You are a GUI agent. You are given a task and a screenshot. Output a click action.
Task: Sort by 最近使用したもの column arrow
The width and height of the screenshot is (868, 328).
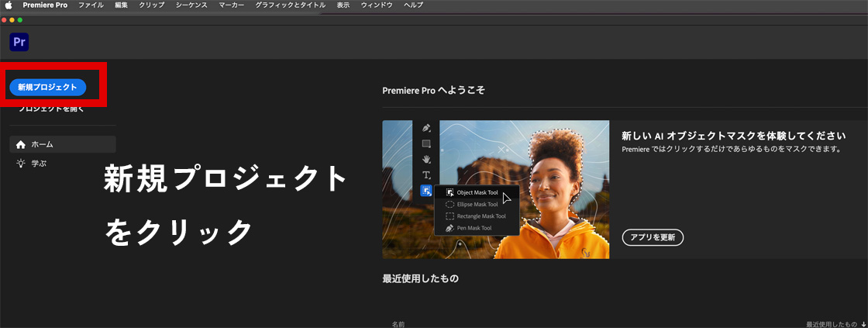pos(863,324)
